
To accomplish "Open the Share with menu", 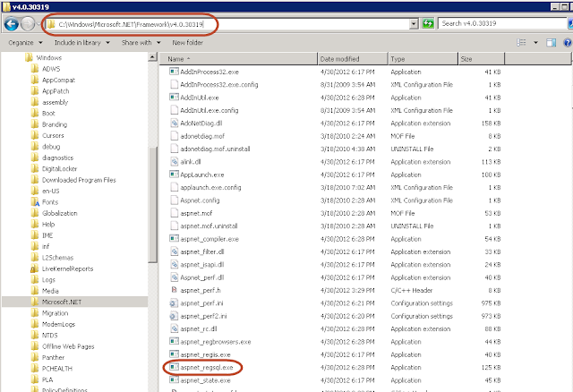I will click(141, 43).
